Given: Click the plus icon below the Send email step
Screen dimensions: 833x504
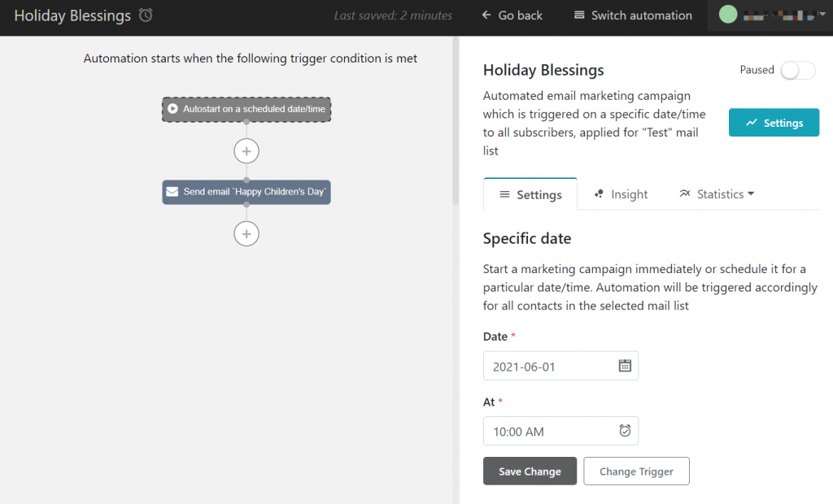Looking at the screenshot, I should (246, 233).
